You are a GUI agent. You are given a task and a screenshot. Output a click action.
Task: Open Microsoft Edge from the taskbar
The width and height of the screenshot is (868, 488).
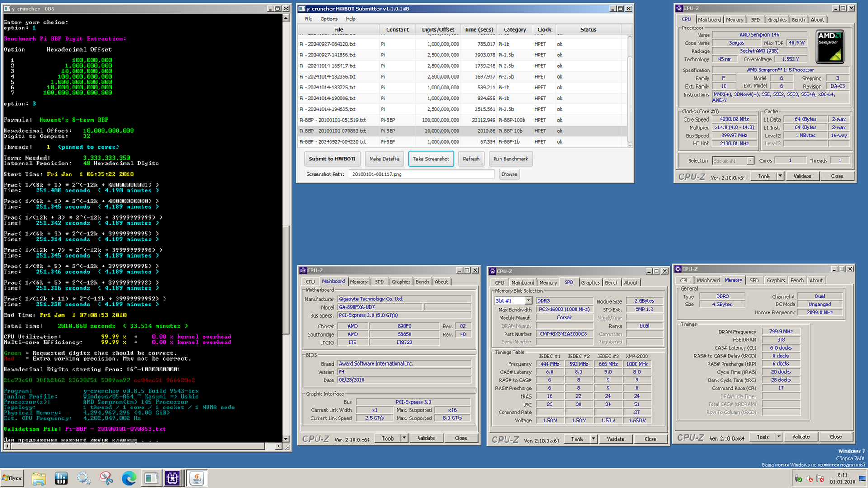click(129, 478)
